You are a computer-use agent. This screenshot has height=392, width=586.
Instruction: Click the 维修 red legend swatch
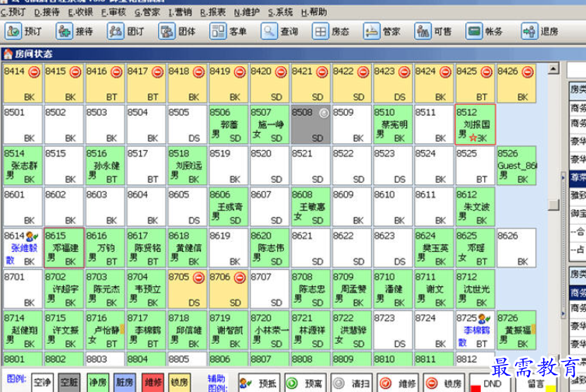(x=153, y=383)
